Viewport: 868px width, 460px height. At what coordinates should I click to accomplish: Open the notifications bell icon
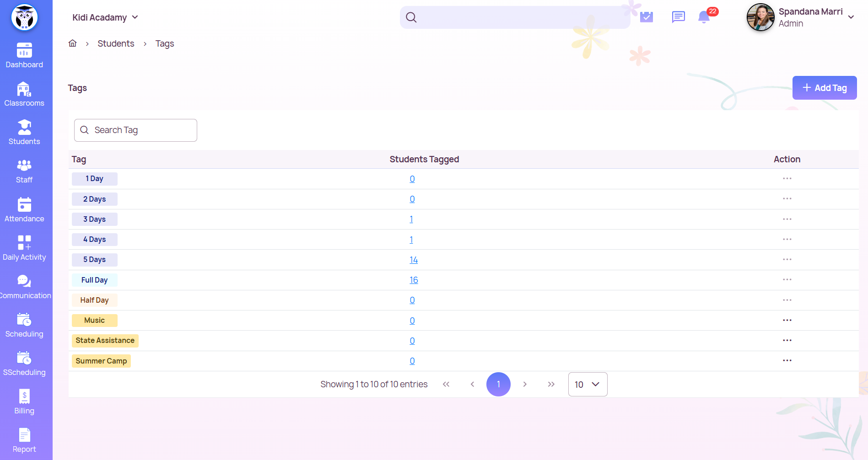[x=704, y=17]
